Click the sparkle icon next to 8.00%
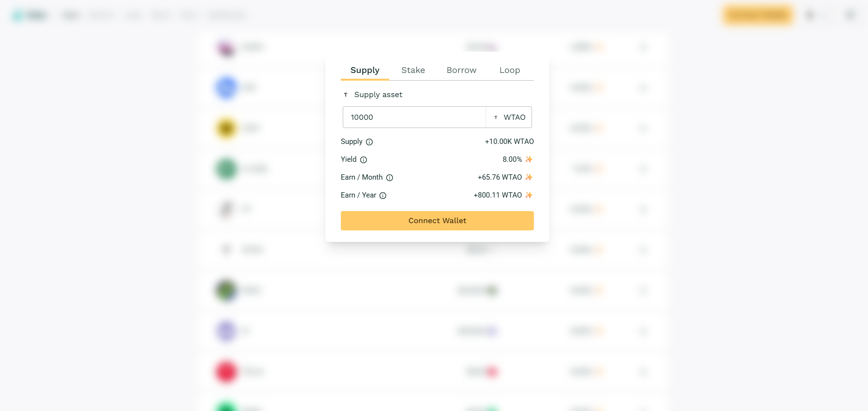 click(529, 159)
